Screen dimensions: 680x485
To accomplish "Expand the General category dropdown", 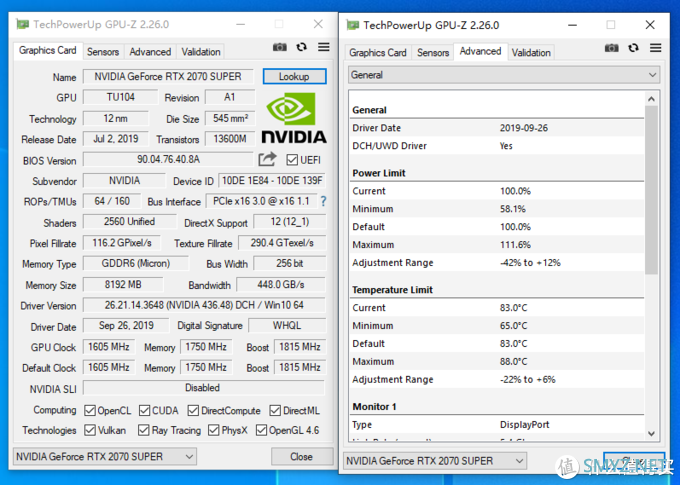I will [x=504, y=75].
